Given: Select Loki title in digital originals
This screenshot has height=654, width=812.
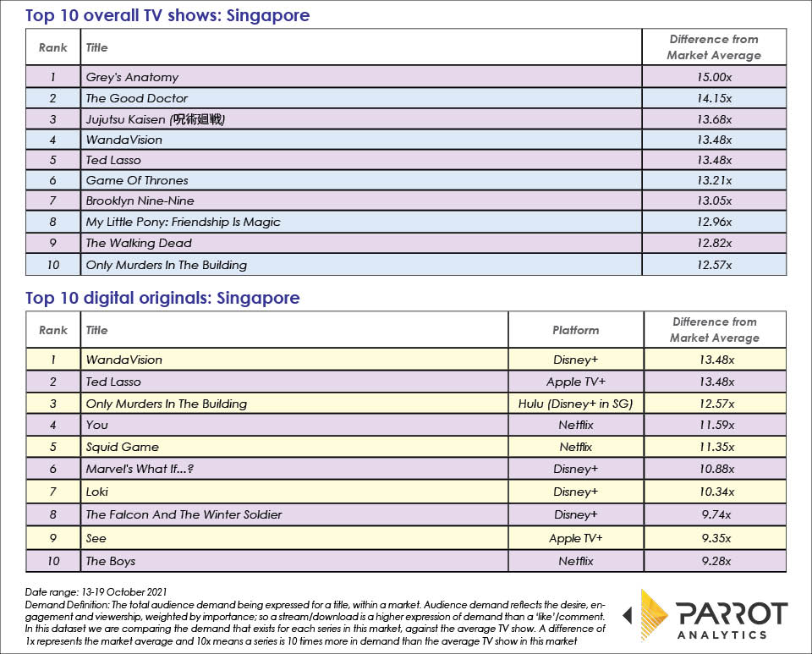Looking at the screenshot, I should [97, 492].
